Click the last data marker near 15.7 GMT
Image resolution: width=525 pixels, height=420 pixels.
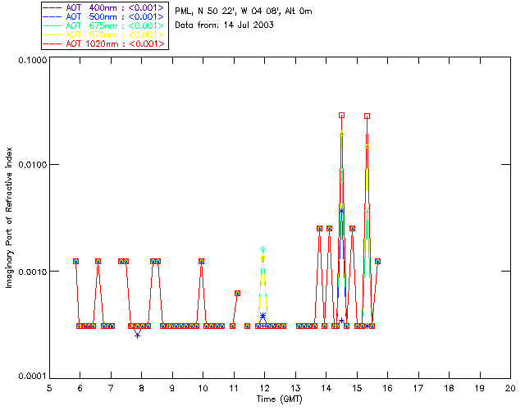[377, 261]
